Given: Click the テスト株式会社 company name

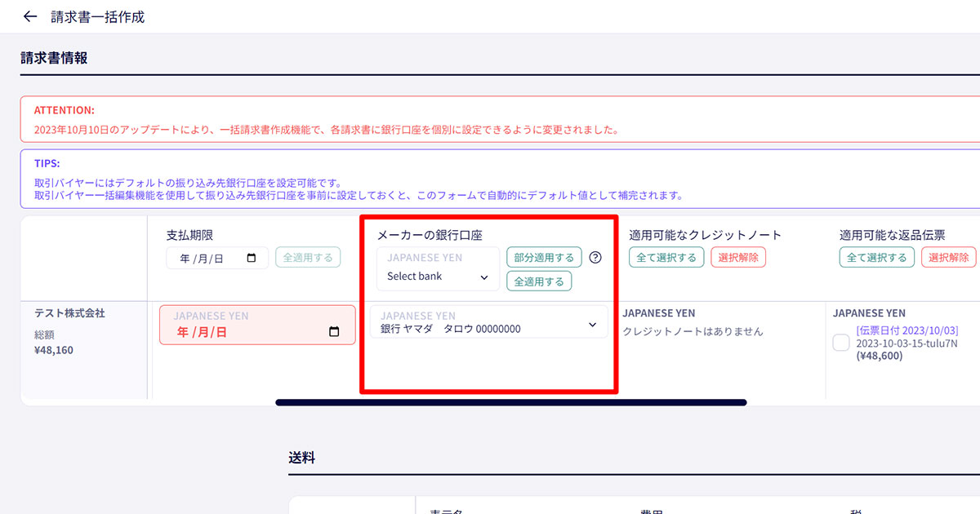Looking at the screenshot, I should (70, 313).
